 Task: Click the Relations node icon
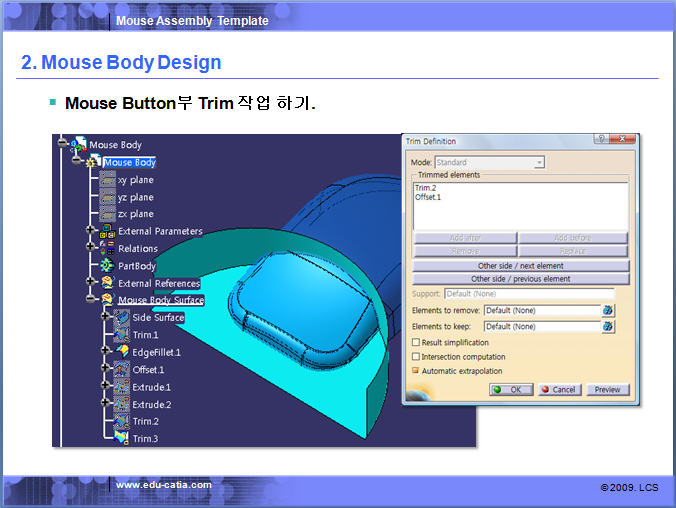coord(107,248)
